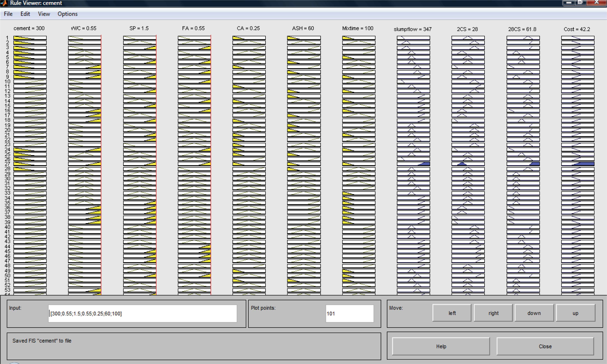The width and height of the screenshot is (607, 364).
Task: Open the Options menu
Action: (x=67, y=14)
